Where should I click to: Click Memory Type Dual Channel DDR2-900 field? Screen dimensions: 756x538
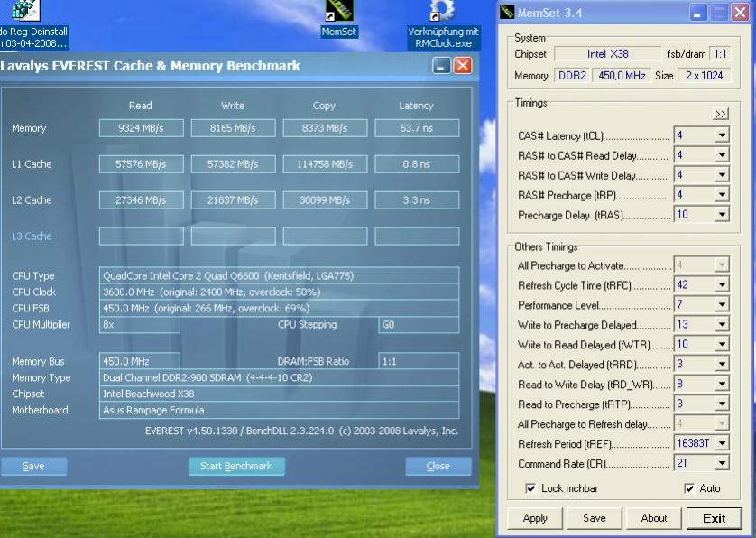click(x=279, y=378)
